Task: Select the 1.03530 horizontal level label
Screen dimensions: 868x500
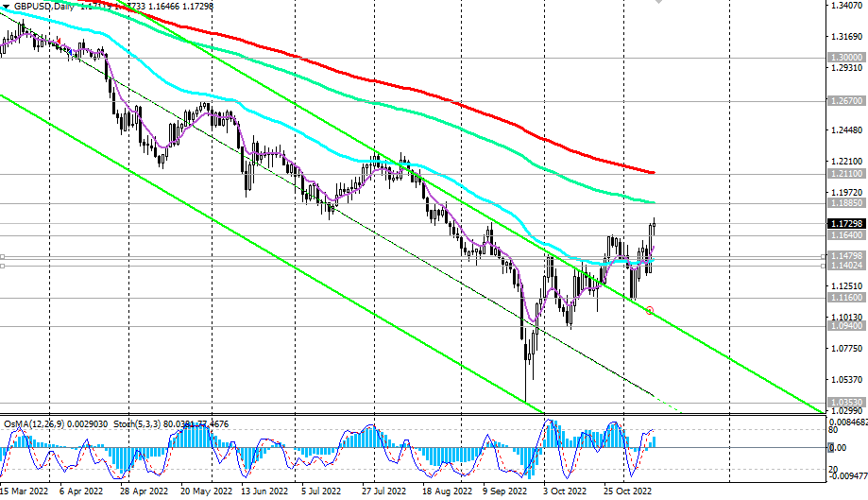Action: [x=846, y=403]
